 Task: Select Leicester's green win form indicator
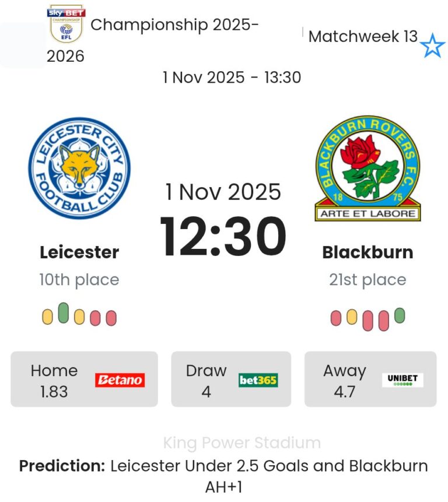tap(64, 314)
